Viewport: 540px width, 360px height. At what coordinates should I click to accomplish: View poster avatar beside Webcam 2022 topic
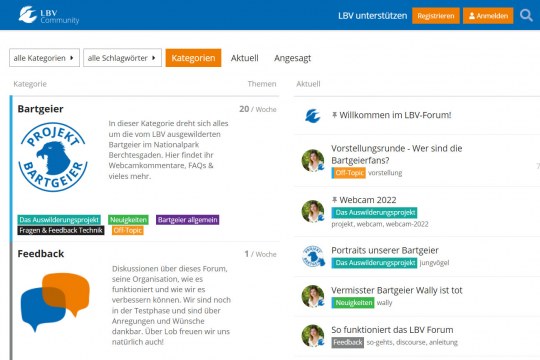313,211
